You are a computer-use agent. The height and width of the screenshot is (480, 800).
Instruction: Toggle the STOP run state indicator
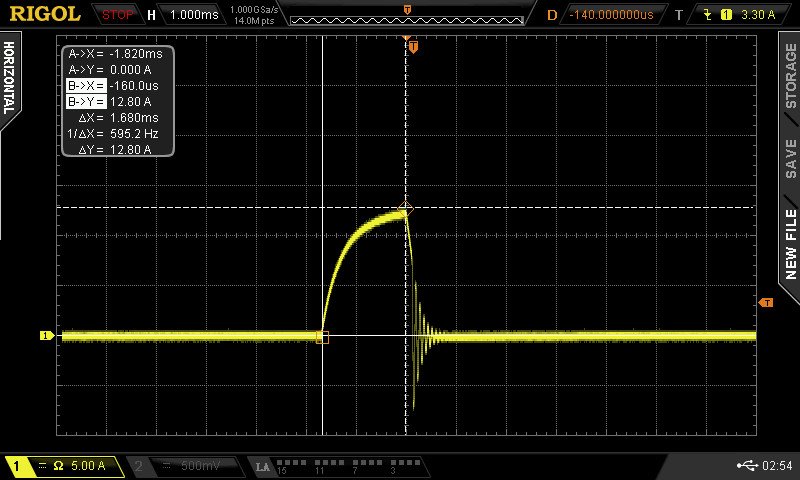click(x=118, y=15)
